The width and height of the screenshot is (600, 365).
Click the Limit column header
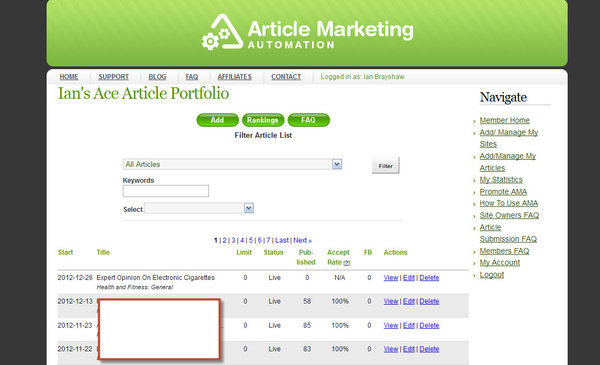coord(244,253)
